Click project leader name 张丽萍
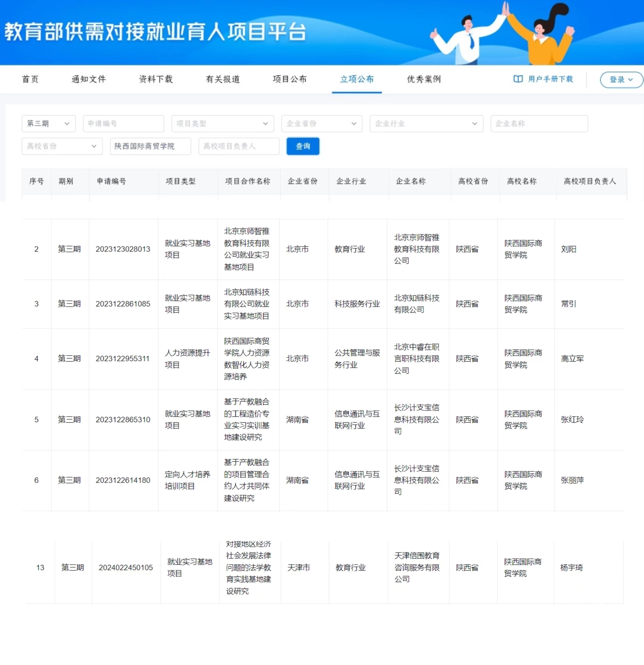This screenshot has height=665, width=644. 572,480
